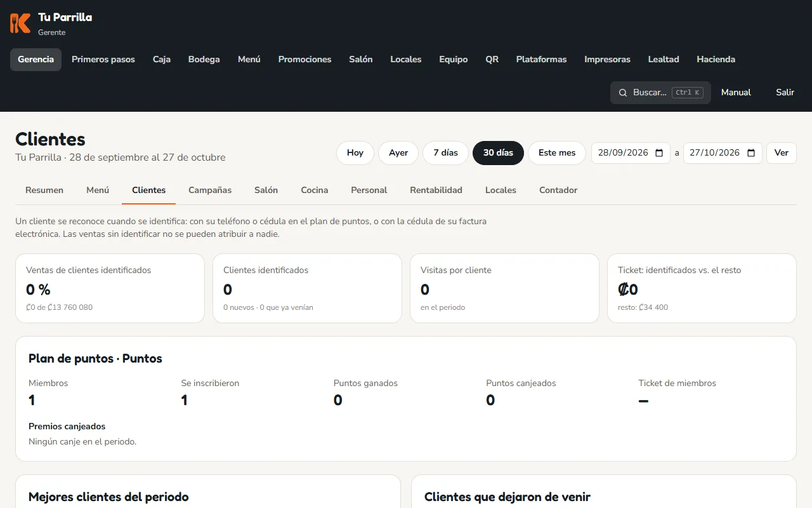
Task: Open the Rentabilidad tab
Action: point(436,190)
